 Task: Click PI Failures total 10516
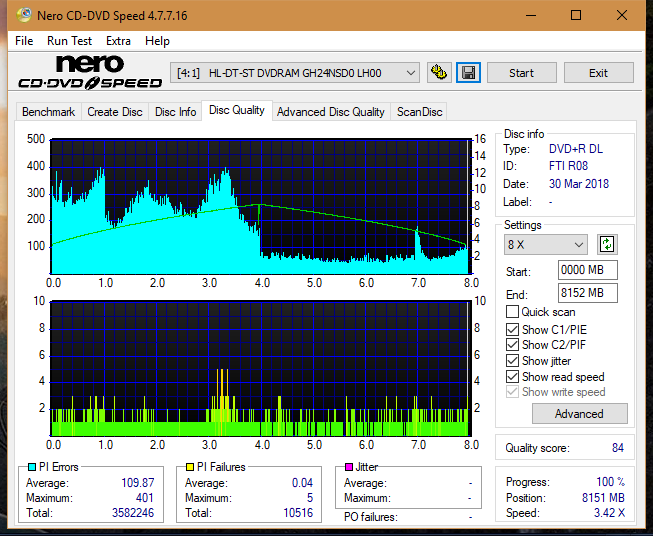coord(298,513)
